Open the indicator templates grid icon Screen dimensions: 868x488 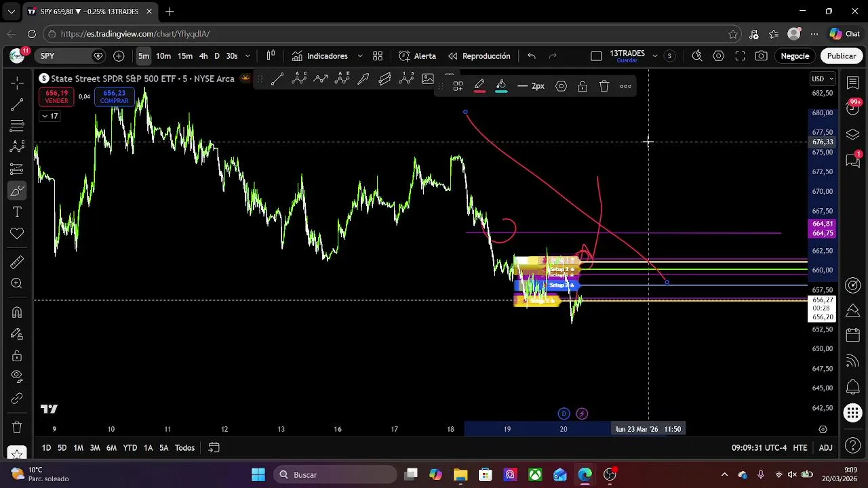pyautogui.click(x=378, y=56)
